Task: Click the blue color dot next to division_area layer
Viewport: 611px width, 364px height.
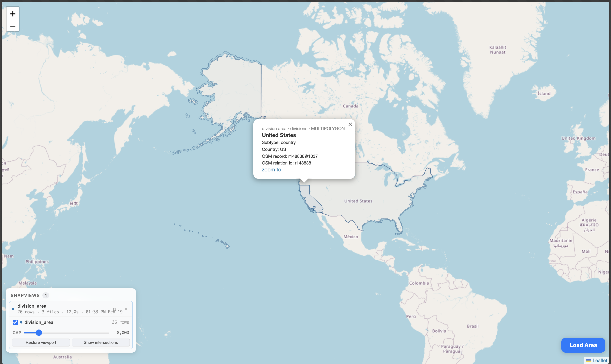Action: [x=21, y=322]
